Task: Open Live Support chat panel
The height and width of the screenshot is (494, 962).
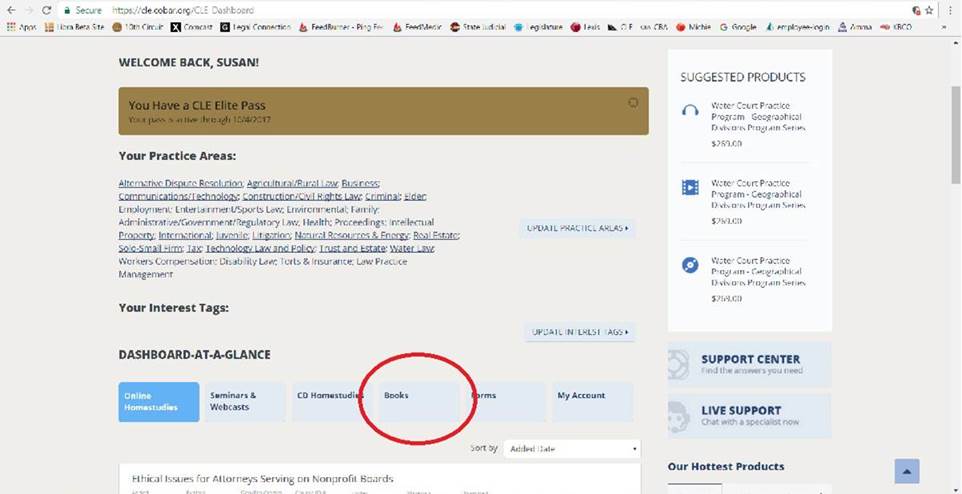Action: 750,416
